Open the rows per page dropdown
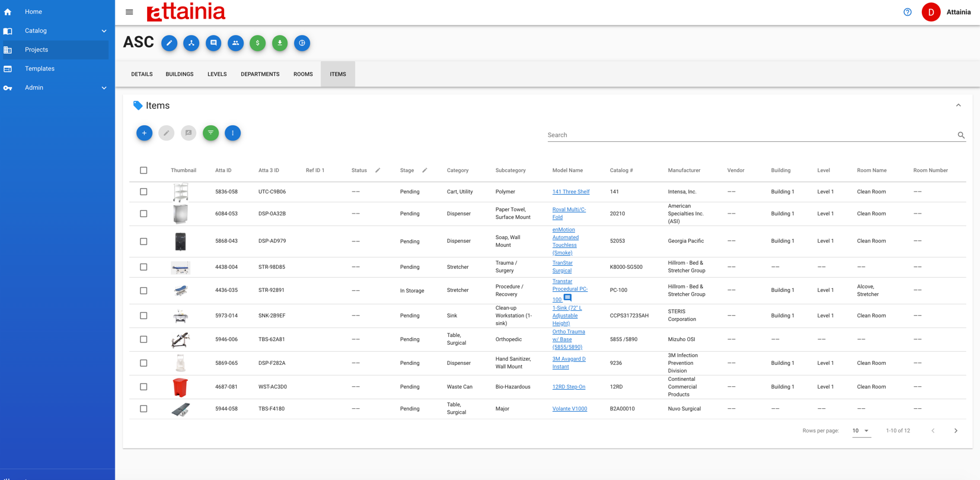 861,431
